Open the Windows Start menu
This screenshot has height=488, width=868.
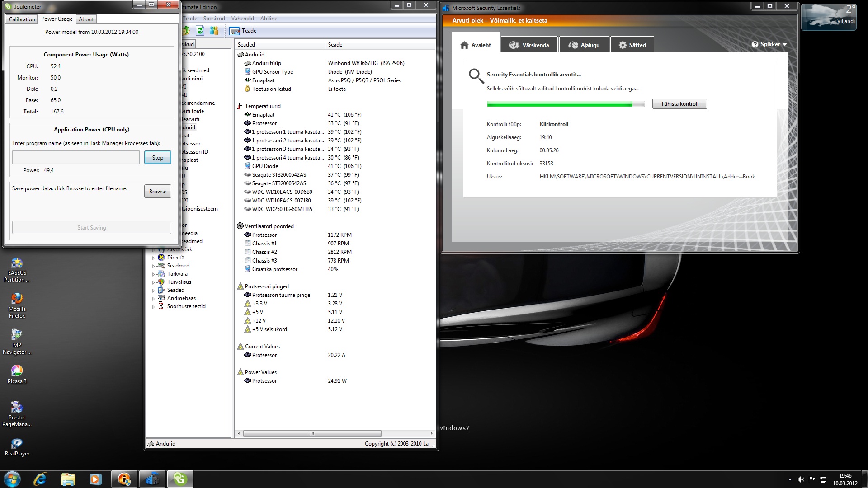[x=12, y=479]
